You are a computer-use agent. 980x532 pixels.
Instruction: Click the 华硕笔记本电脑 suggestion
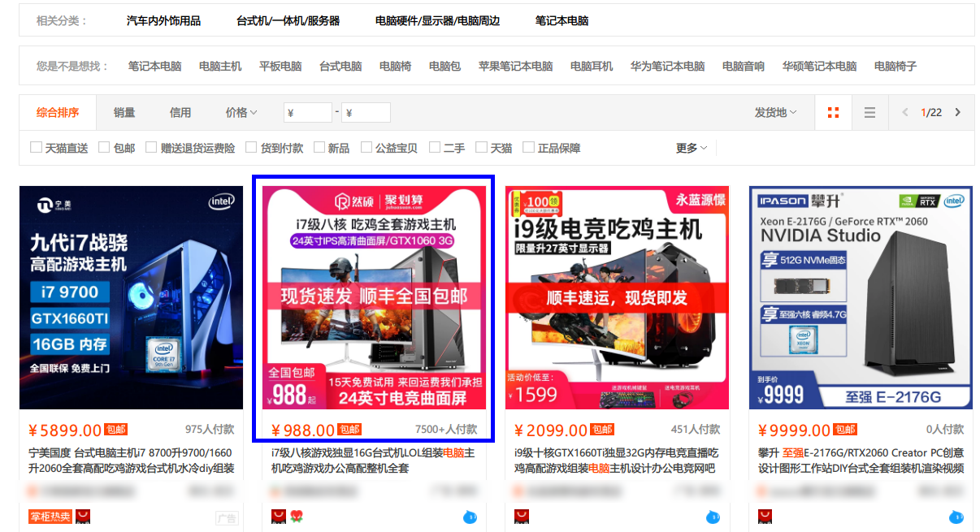click(x=819, y=67)
